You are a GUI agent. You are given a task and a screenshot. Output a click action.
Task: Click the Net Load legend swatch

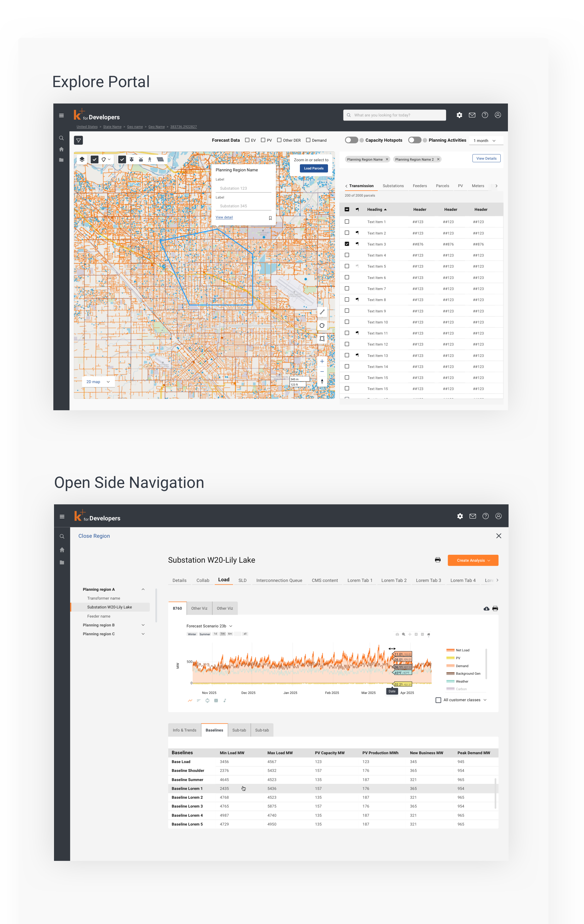tap(450, 650)
